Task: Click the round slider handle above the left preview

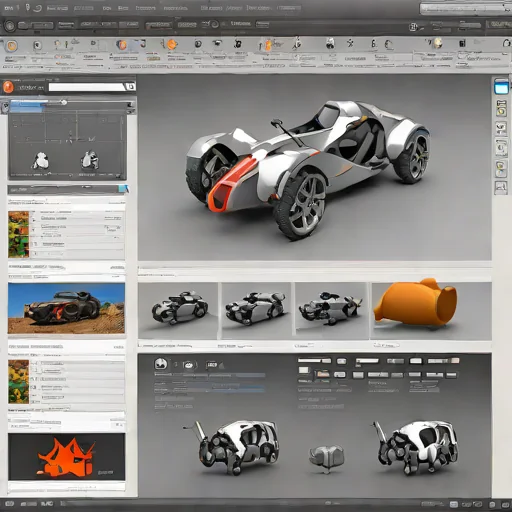Action: click(x=64, y=102)
